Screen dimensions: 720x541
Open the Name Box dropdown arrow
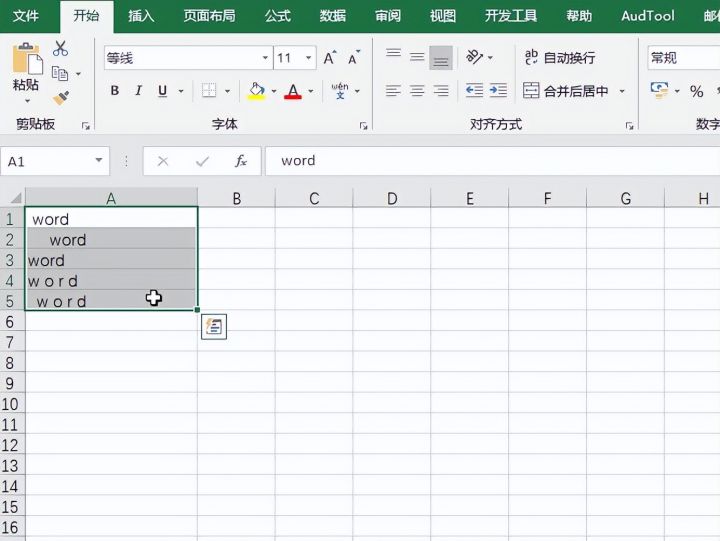[99, 160]
